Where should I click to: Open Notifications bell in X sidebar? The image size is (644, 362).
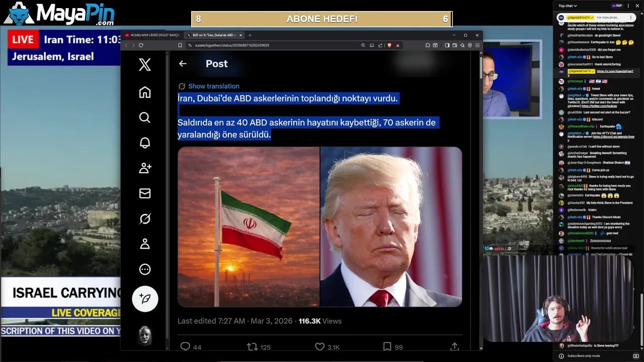coord(145,143)
